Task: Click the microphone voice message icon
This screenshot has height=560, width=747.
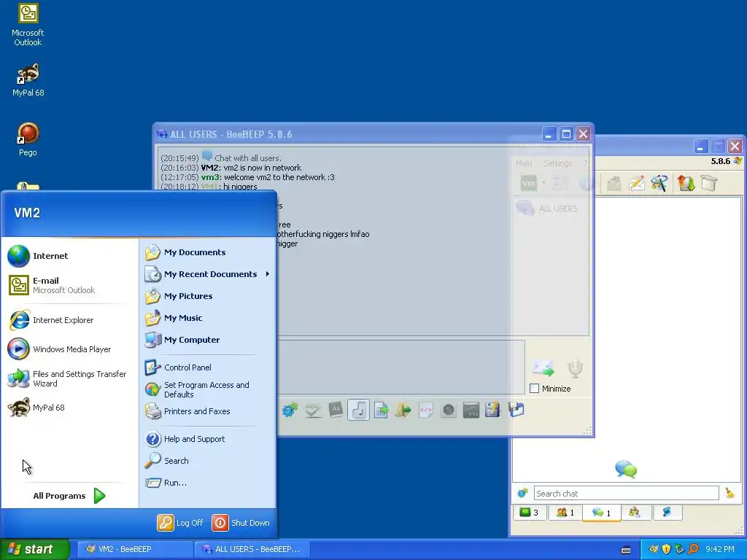Action: (575, 368)
